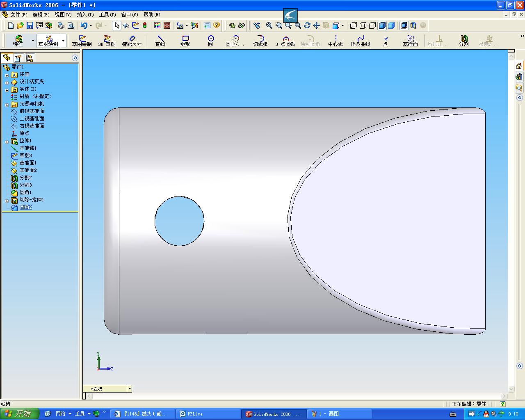Switch display to Hidden Lines Visible
This screenshot has width=525, height=420.
pos(363,25)
